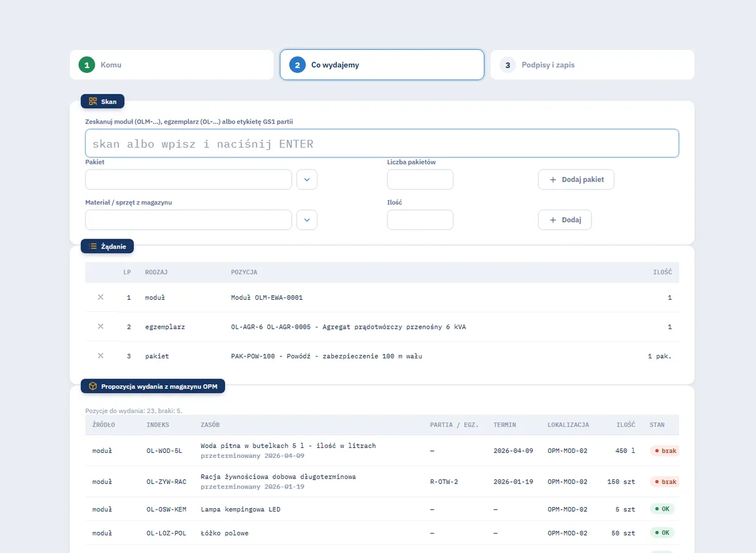756x553 pixels.
Task: Open the Pakiet dropdown chevron
Action: 307,180
